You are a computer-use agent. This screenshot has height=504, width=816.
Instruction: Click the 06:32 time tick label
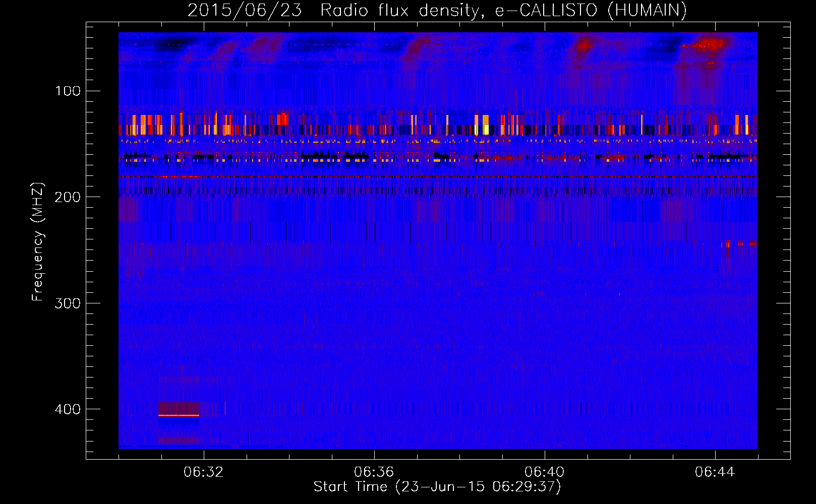pos(204,472)
